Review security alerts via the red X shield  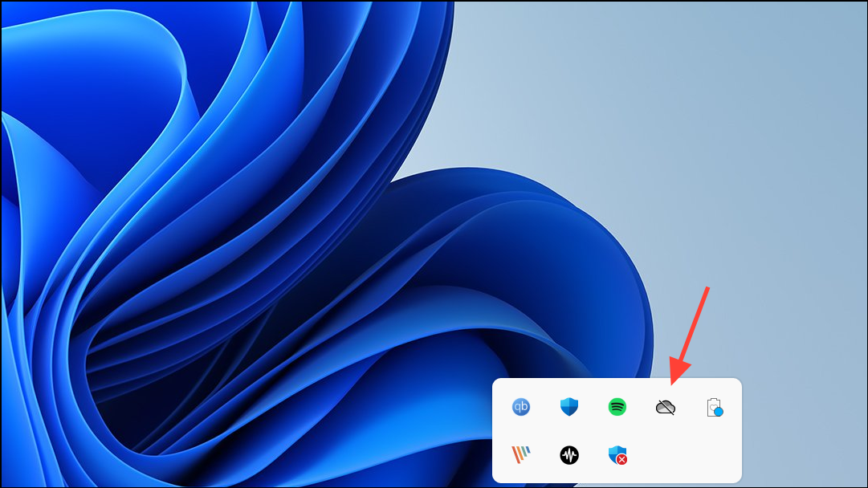pyautogui.click(x=617, y=455)
